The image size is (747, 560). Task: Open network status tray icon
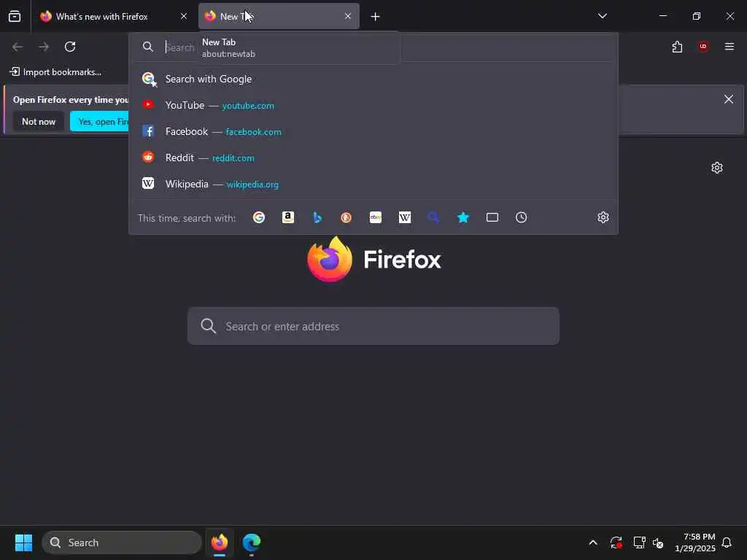point(639,542)
